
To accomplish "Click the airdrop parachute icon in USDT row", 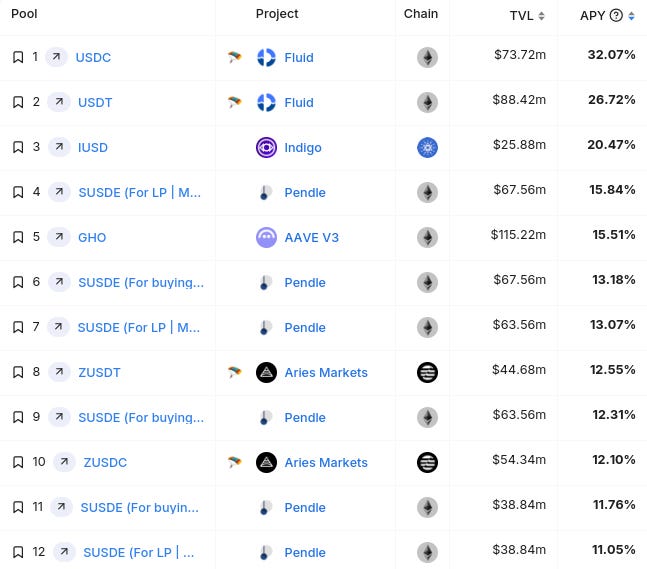I will coord(234,102).
